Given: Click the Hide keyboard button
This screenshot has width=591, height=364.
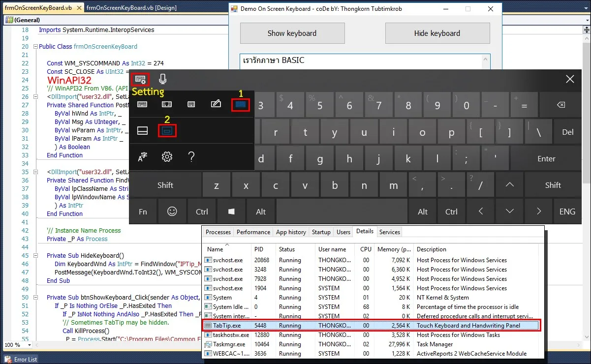Looking at the screenshot, I should click(437, 33).
